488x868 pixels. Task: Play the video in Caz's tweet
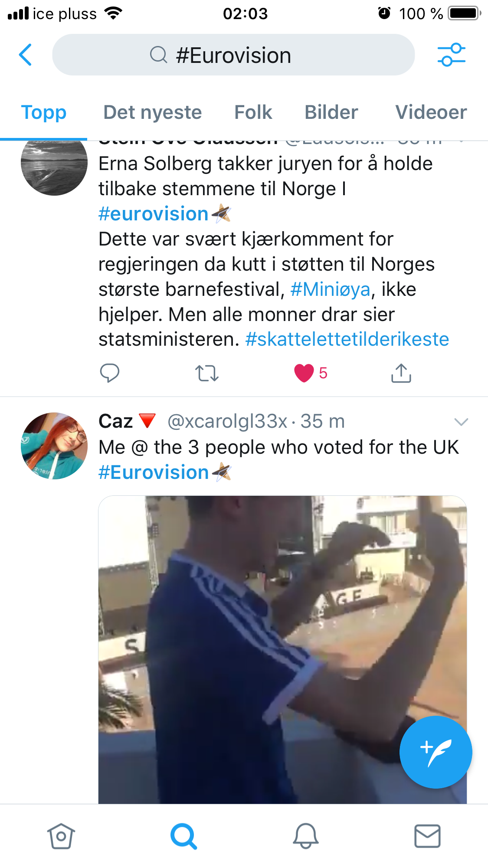point(282,649)
